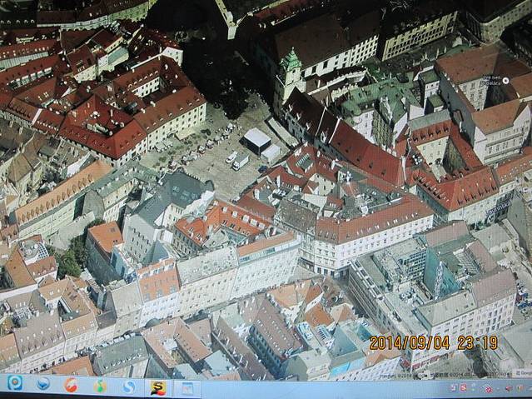Click the red square icon in system tray

pos(463,387)
